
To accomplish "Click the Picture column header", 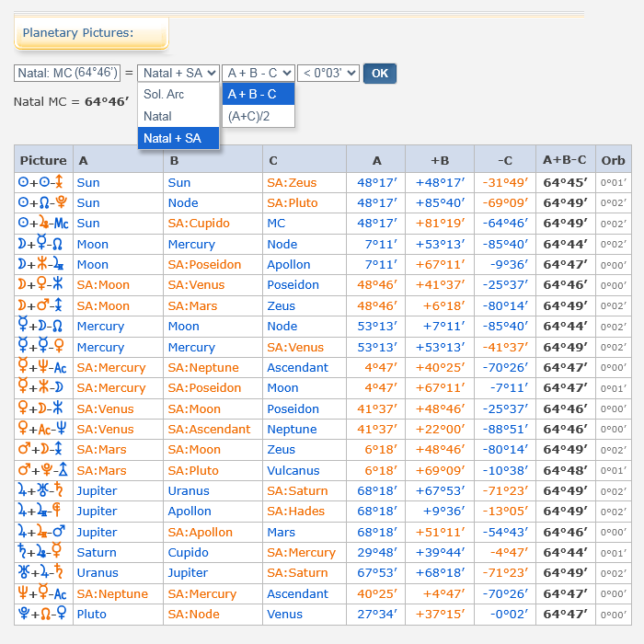I will (x=43, y=160).
